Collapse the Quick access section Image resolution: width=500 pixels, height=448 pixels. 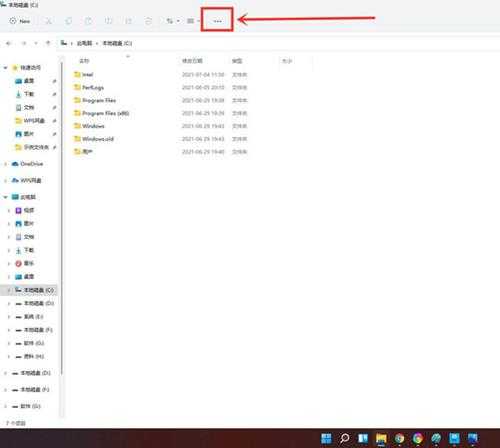pyautogui.click(x=5, y=68)
